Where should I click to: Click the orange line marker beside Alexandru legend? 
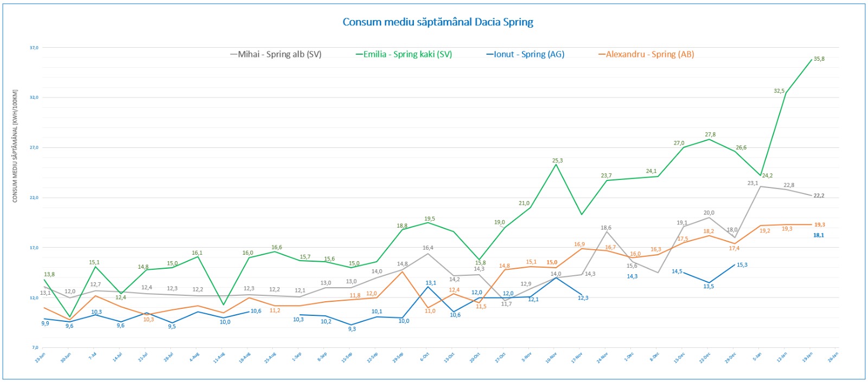pyautogui.click(x=602, y=54)
